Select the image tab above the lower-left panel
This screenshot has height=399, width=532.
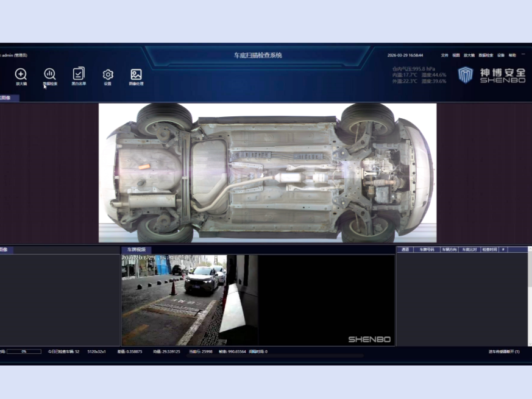click(x=6, y=250)
